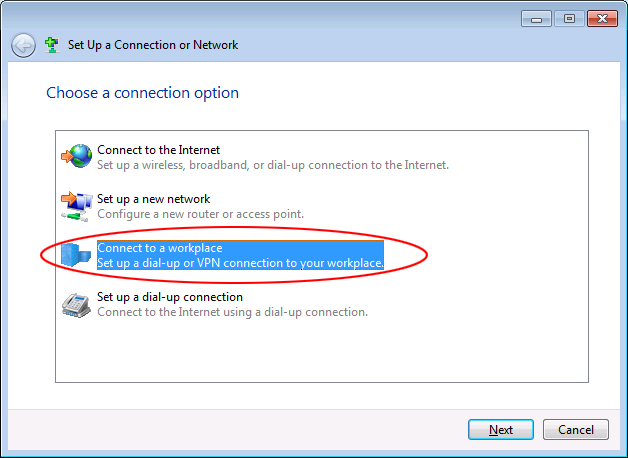This screenshot has width=628, height=458.
Task: Click the Cancel button
Action: click(576, 430)
